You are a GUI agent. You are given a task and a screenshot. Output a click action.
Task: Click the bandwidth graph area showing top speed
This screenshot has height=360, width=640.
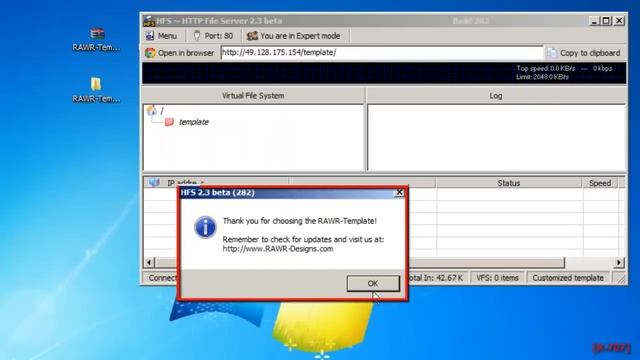384,73
